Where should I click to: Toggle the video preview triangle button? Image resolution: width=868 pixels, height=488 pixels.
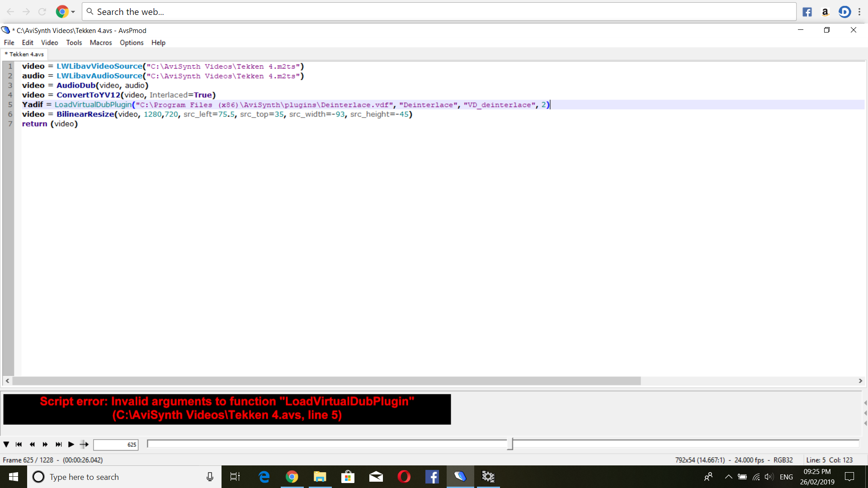click(6, 445)
